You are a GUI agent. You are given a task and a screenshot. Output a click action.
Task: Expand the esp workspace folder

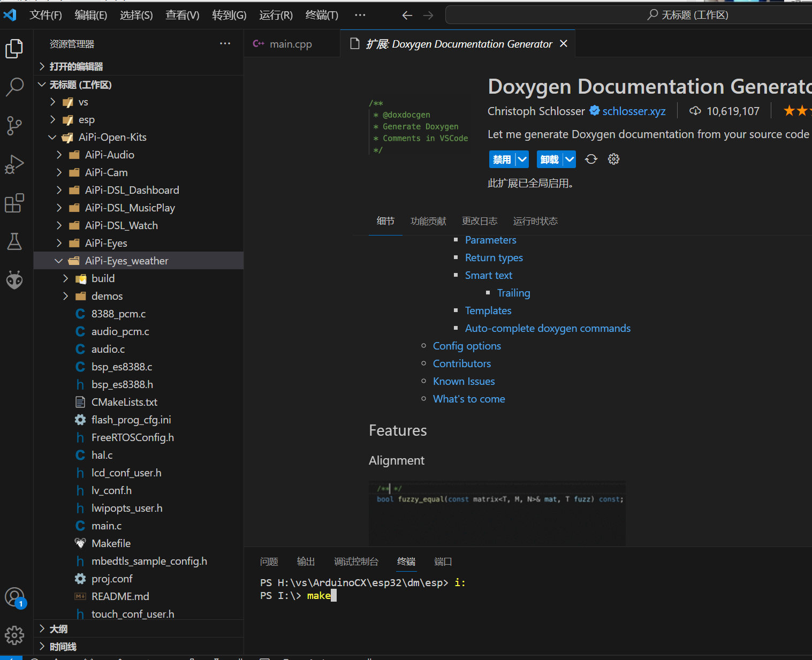click(139, 119)
